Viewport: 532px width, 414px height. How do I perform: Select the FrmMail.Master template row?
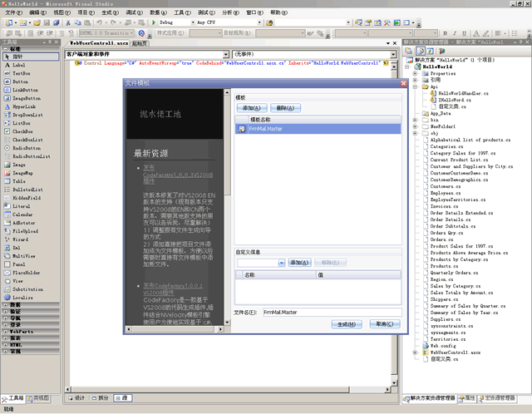click(x=318, y=129)
